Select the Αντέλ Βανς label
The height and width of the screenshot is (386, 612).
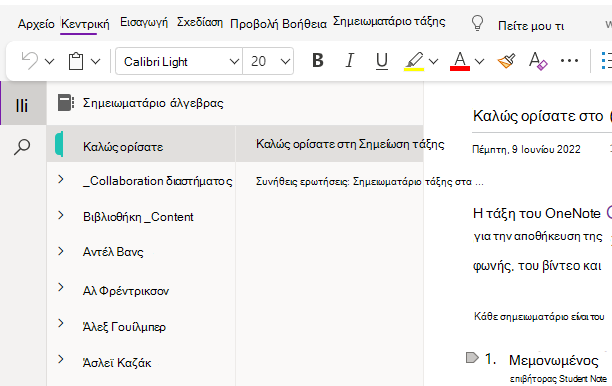[x=113, y=252]
